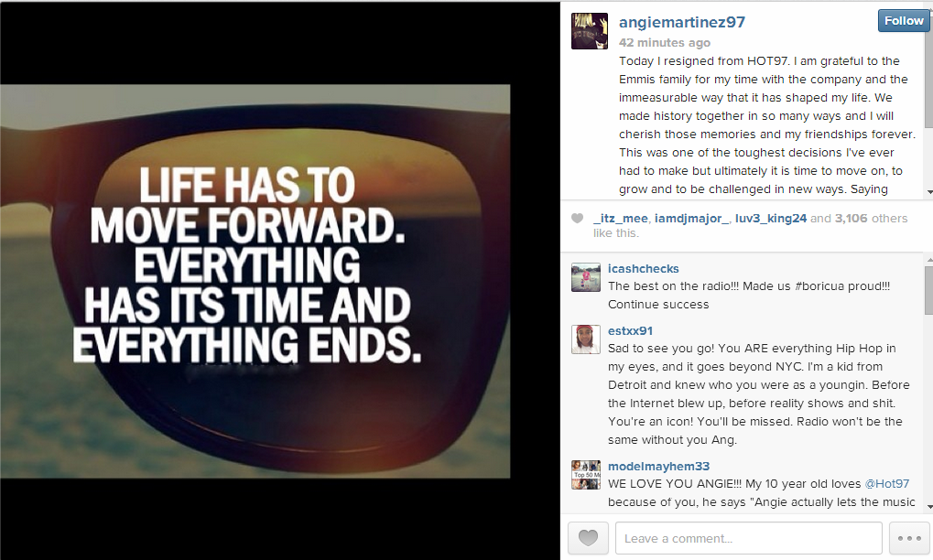Click the sunglasses quote photo
The image size is (933, 560).
tap(255, 281)
